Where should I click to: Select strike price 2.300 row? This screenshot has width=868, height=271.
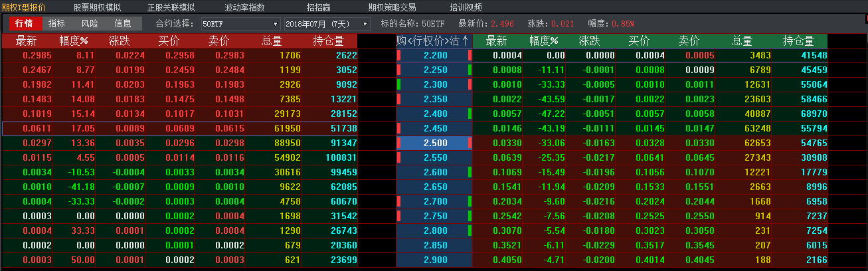434,84
